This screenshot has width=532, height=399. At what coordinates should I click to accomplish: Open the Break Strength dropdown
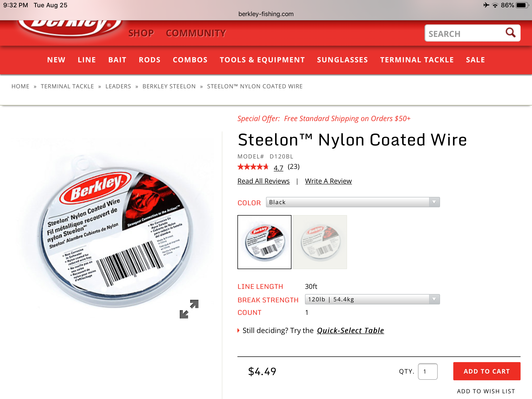(372, 299)
